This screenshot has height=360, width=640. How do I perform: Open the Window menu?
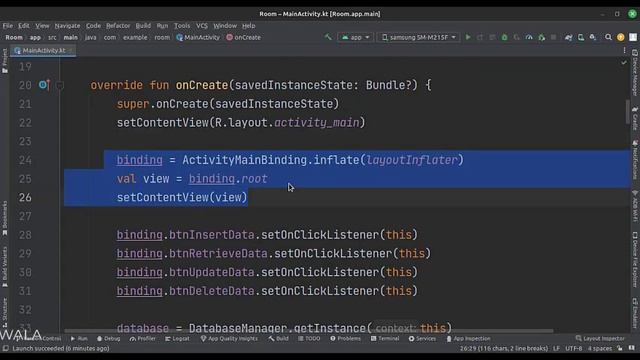pos(225,26)
